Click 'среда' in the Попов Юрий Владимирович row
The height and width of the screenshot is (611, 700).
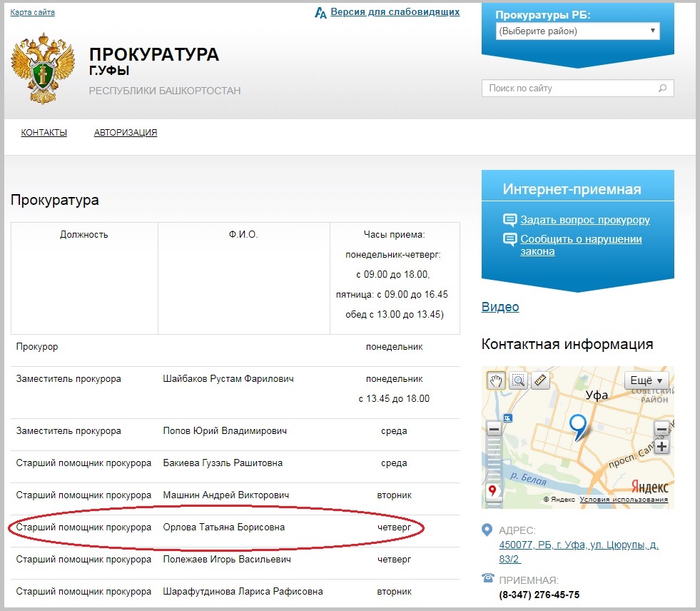click(394, 431)
